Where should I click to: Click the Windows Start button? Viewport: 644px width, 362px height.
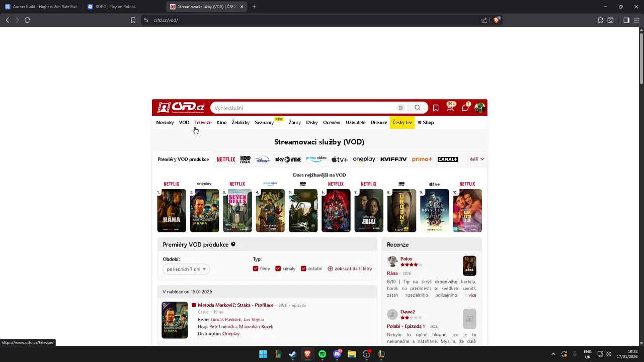click(x=263, y=354)
